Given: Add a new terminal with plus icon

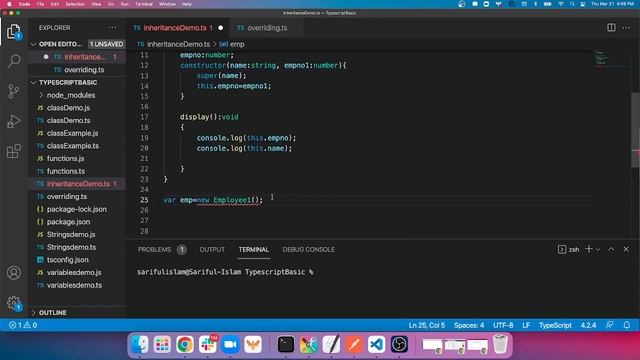Looking at the screenshot, I should pos(589,249).
